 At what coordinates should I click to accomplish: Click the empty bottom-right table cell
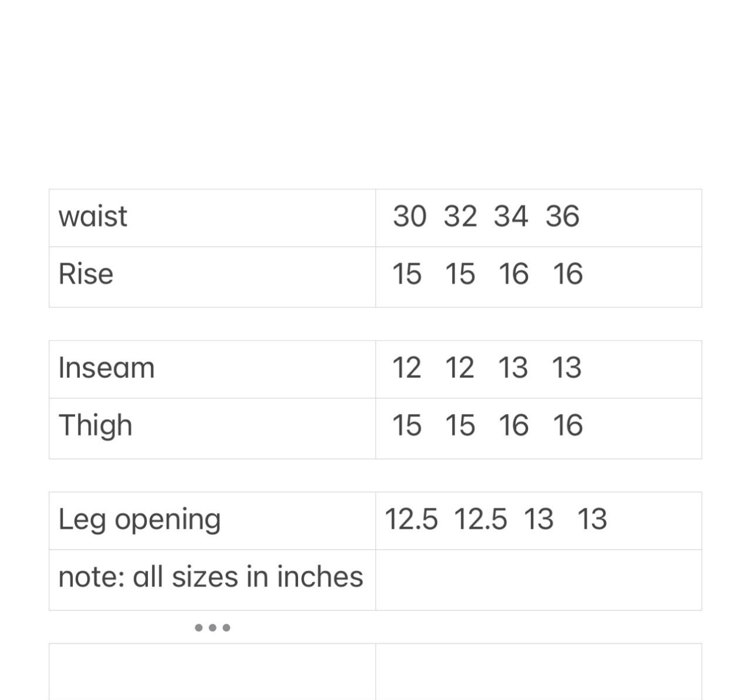tap(539, 671)
